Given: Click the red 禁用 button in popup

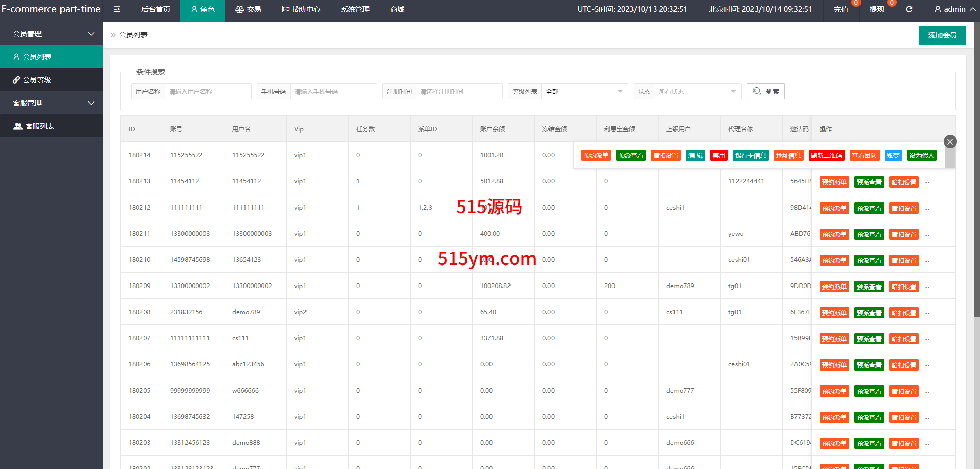Looking at the screenshot, I should (x=719, y=156).
